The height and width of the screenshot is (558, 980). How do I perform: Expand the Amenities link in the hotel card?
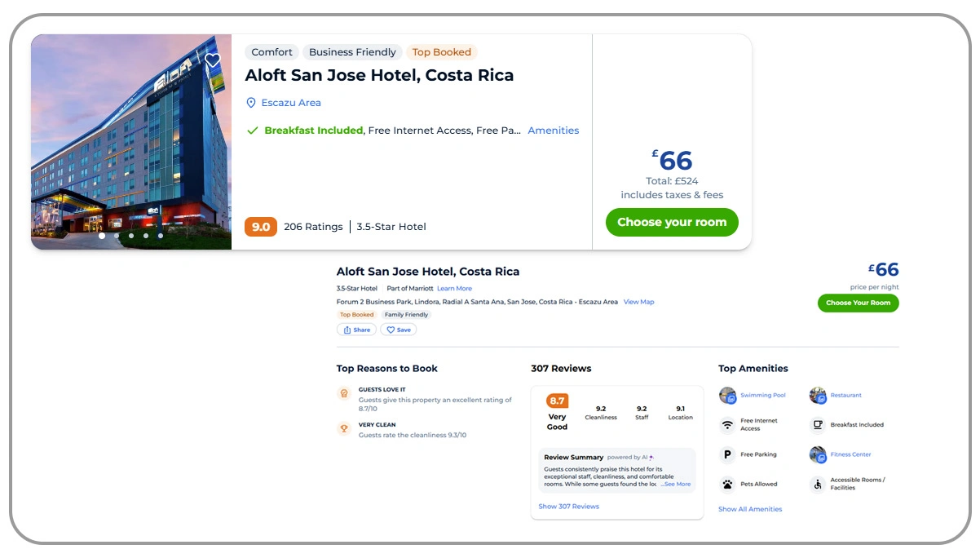pos(553,131)
